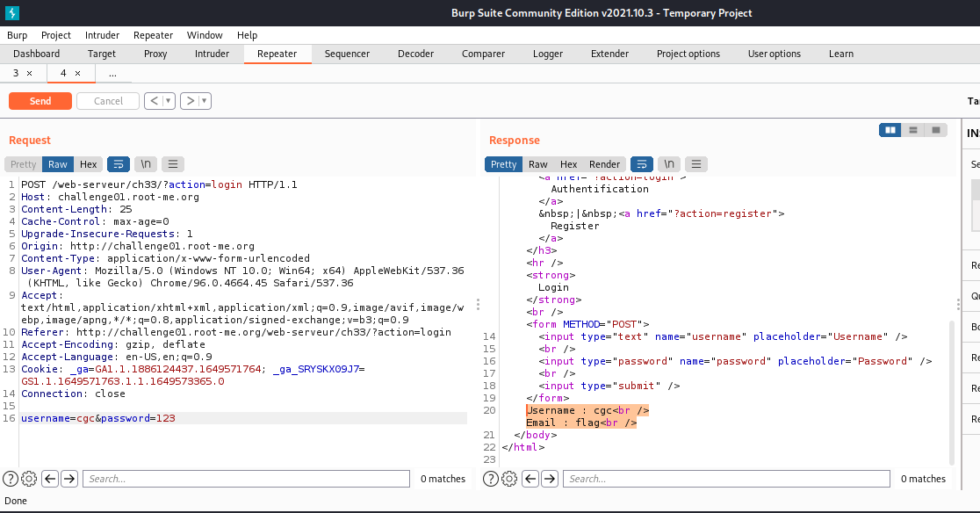Select Hex view in the Request pane

pos(88,164)
